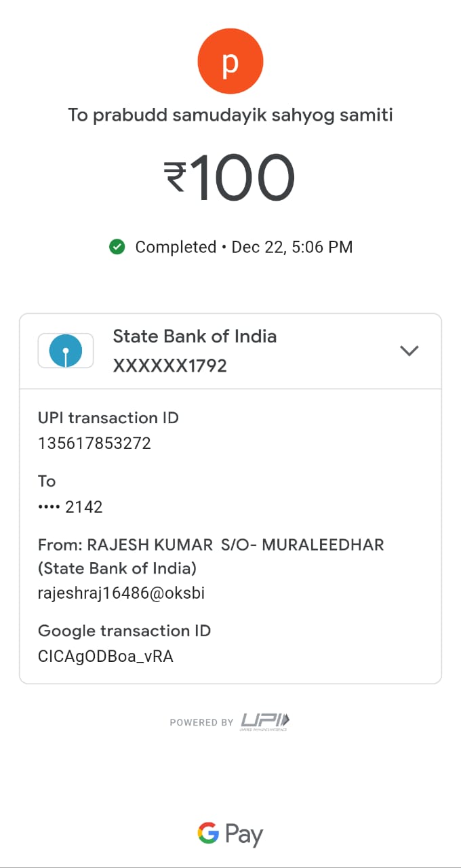
Task: Select the recipient name prabudd samudayik sahyog samiti
Action: pyautogui.click(x=230, y=115)
